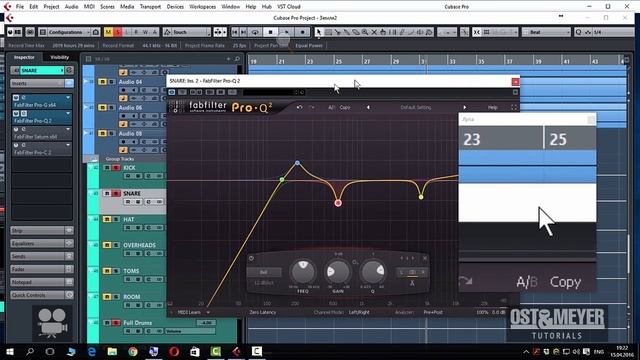Click the Pro-Q 2 FREQ knob
Viewport: 640px width, 360px height.
click(x=303, y=271)
